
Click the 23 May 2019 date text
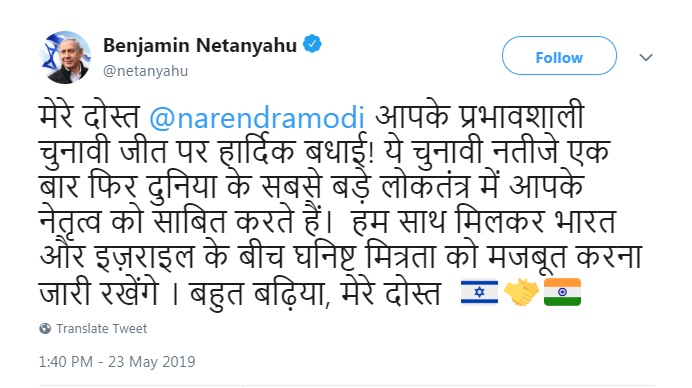click(x=151, y=362)
